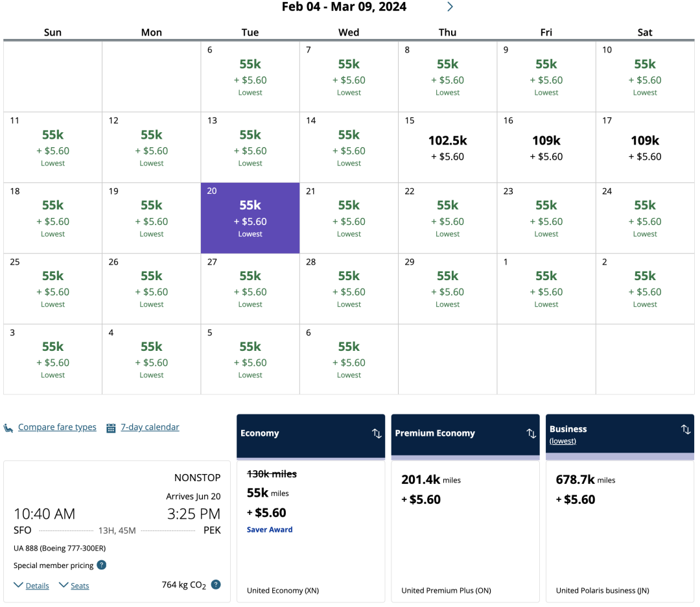700x607 pixels.
Task: Open CO2 emissions info icon
Action: [x=216, y=584]
